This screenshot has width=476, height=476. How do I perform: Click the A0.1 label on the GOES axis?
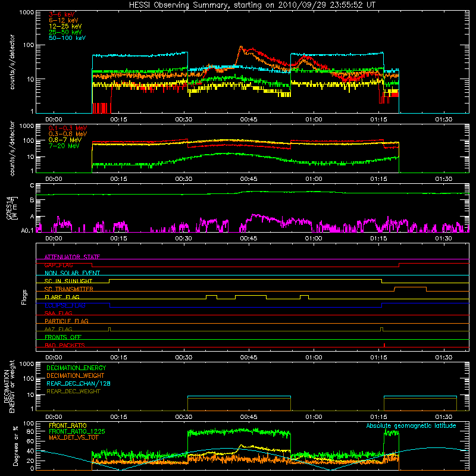(27, 231)
